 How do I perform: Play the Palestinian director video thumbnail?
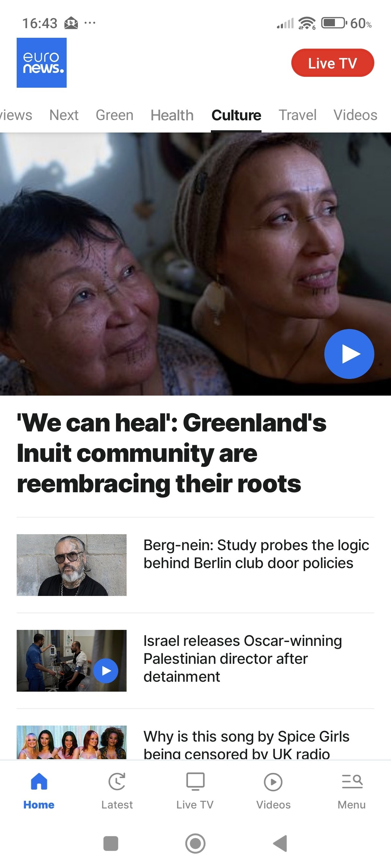tap(105, 671)
